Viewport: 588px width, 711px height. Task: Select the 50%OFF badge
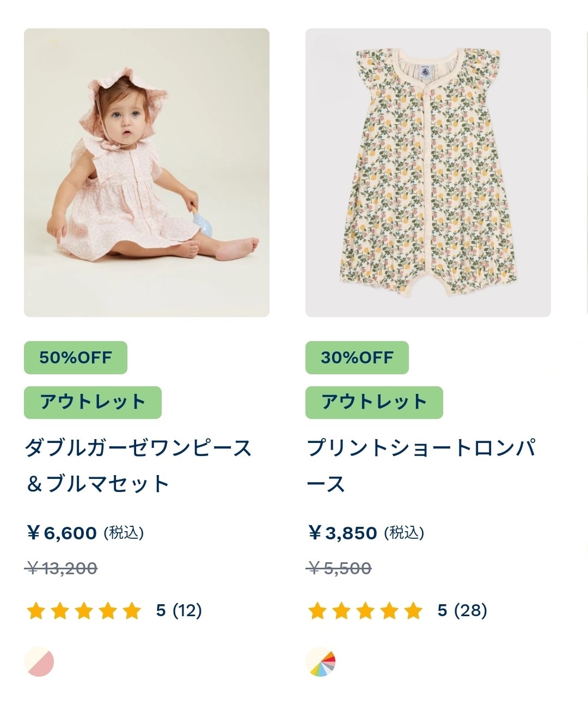(76, 357)
